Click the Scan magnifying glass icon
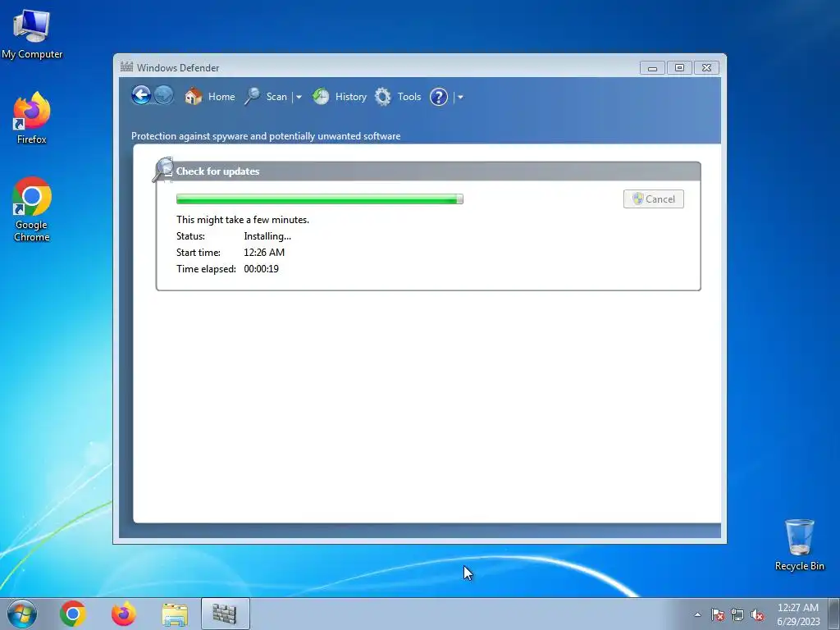Screen dimensions: 840x630 point(253,97)
